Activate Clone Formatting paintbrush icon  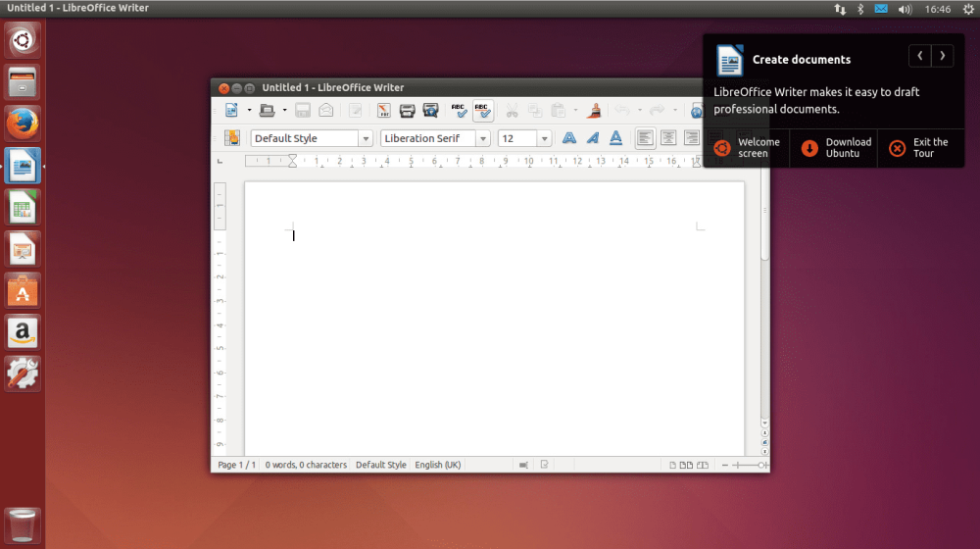(595, 111)
